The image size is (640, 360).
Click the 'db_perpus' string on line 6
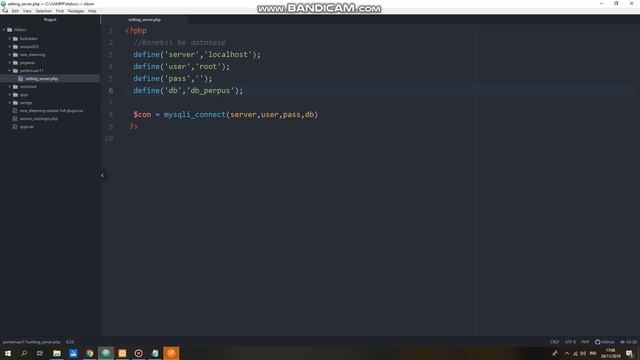[x=211, y=91]
